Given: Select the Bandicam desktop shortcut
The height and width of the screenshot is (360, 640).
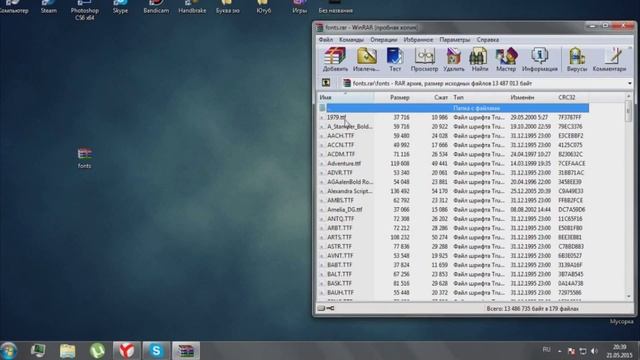Looking at the screenshot, I should (x=156, y=7).
